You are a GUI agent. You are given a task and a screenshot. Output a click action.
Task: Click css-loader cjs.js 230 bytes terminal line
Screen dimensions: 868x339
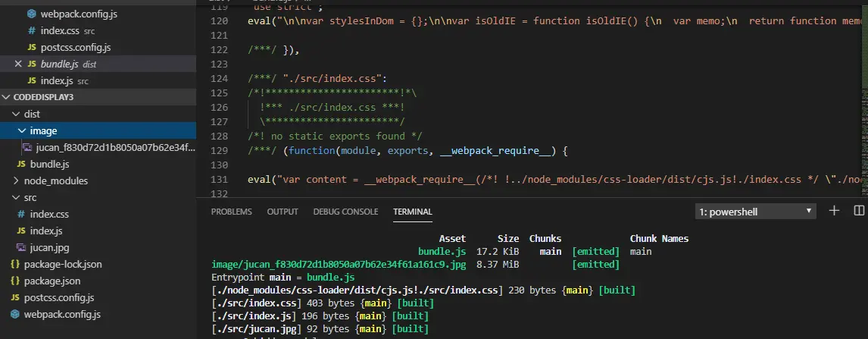(423, 290)
